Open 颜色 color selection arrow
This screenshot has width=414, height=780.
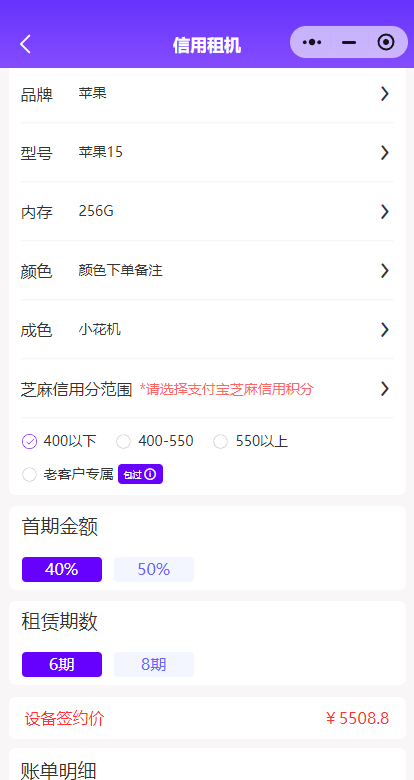(384, 271)
